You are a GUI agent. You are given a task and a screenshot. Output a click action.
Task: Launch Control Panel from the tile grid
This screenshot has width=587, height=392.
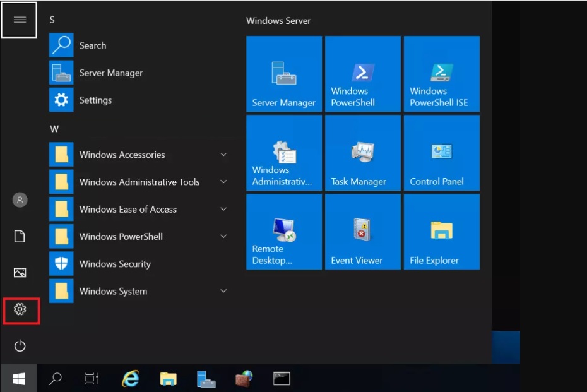coord(441,152)
